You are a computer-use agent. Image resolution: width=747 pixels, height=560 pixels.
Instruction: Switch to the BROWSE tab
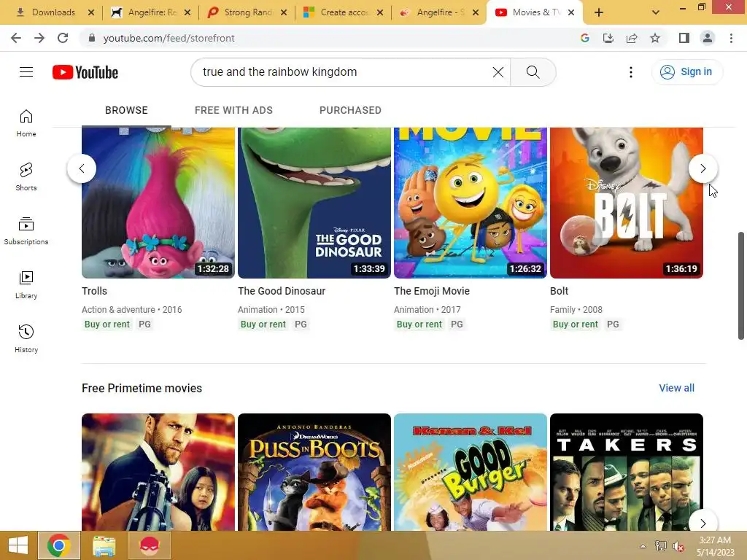coord(126,110)
